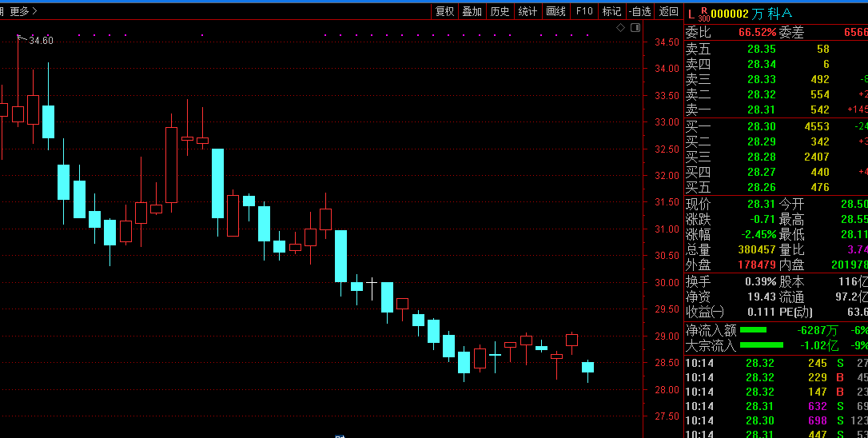Screen dimensions: 868x438
Task: Select the 卖二 28.32 ask row
Action: (x=776, y=94)
